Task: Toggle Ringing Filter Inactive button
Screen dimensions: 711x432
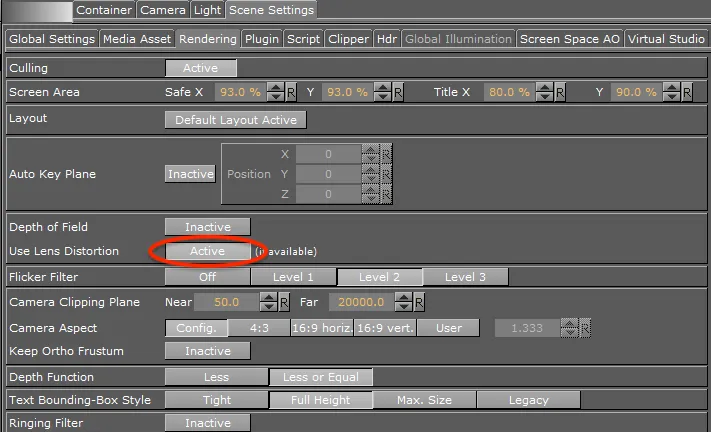Action: click(208, 423)
